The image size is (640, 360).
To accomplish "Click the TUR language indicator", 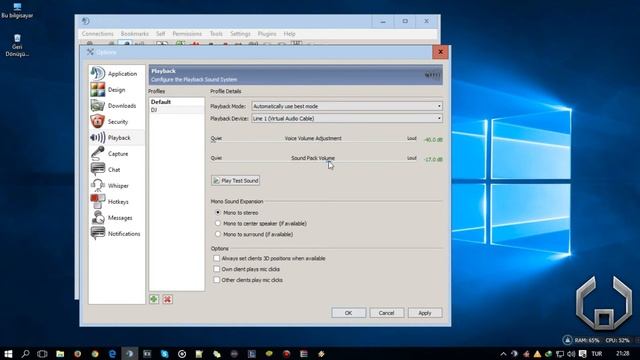I will point(597,354).
